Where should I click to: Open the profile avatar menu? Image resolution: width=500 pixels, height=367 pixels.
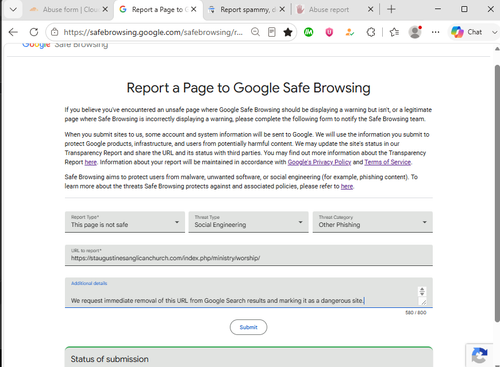(415, 32)
